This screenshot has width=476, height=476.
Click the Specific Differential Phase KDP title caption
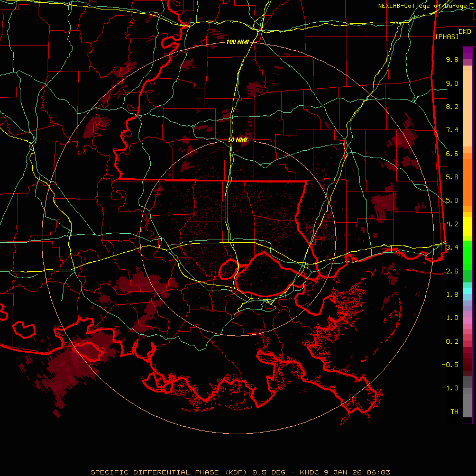tap(240, 472)
